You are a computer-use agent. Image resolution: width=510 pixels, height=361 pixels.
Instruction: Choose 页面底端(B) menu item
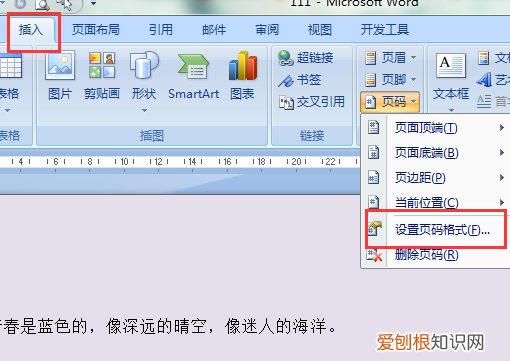coord(436,153)
